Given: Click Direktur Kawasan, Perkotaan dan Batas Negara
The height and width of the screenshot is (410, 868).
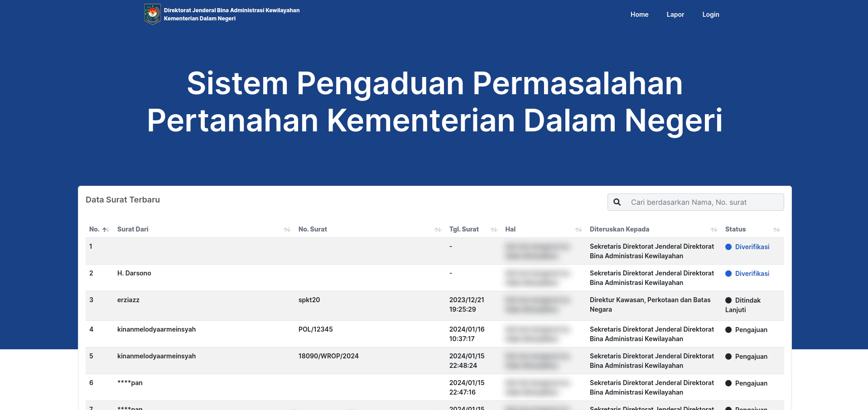Looking at the screenshot, I should click(650, 304).
